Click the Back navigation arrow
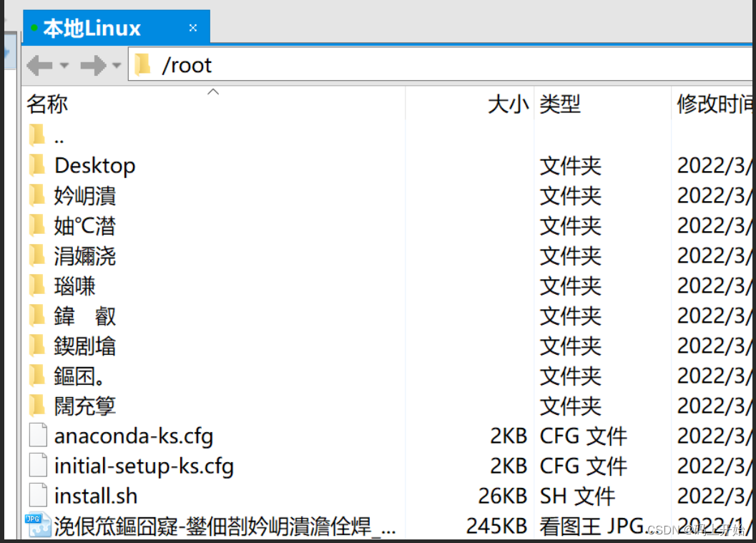 click(x=40, y=64)
